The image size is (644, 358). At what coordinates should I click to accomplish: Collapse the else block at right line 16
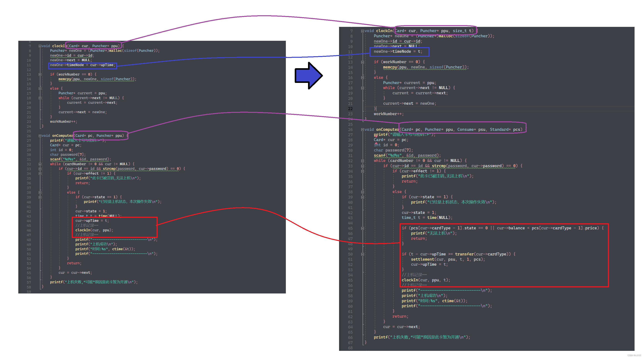362,78
